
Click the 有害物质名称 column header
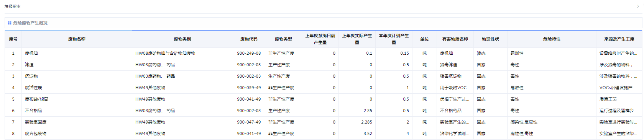pos(455,39)
